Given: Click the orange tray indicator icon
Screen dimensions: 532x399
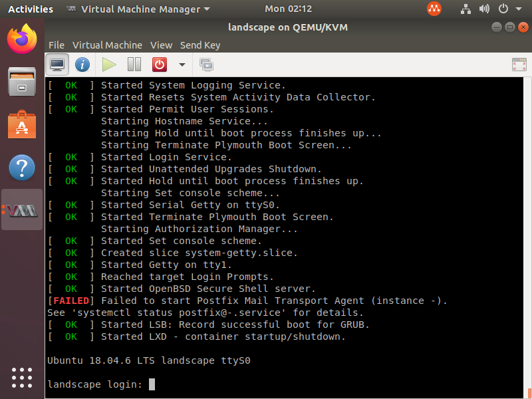Looking at the screenshot, I should 434,9.
